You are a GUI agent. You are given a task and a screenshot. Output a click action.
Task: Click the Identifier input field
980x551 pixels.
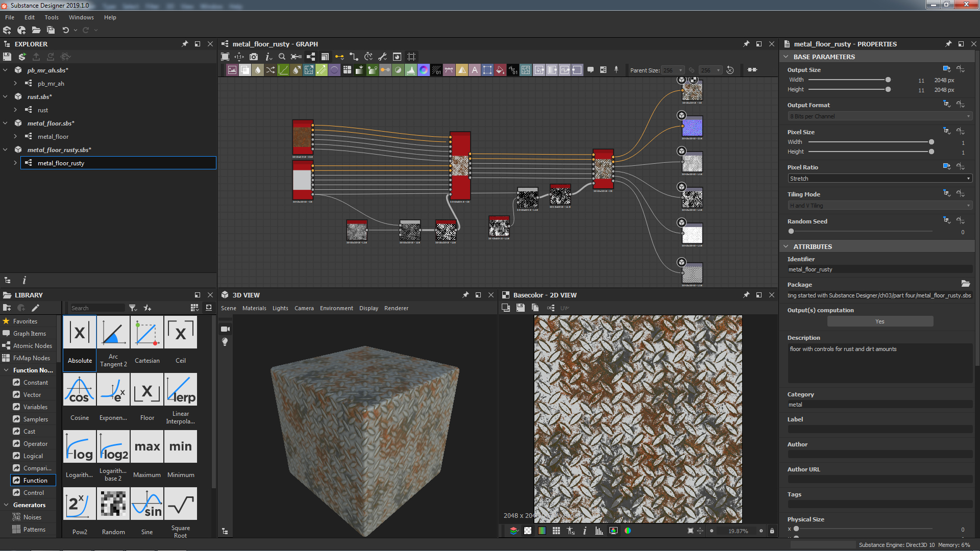tap(878, 268)
